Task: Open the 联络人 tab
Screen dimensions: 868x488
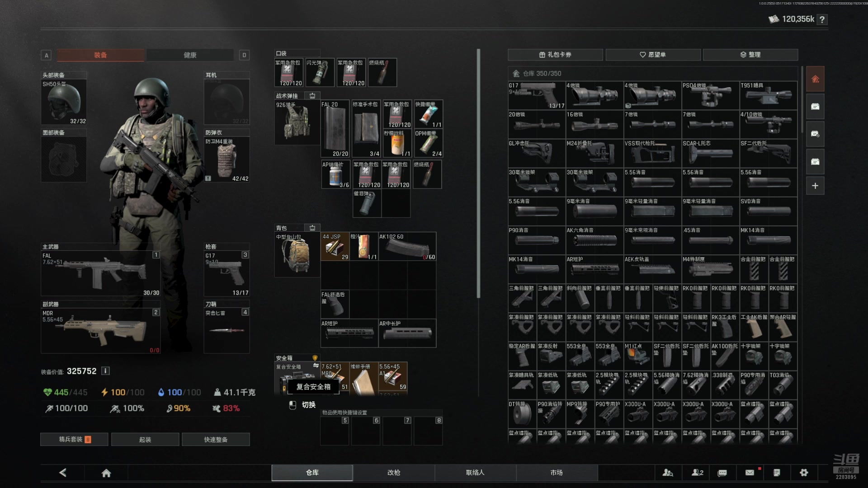Action: [x=475, y=473]
